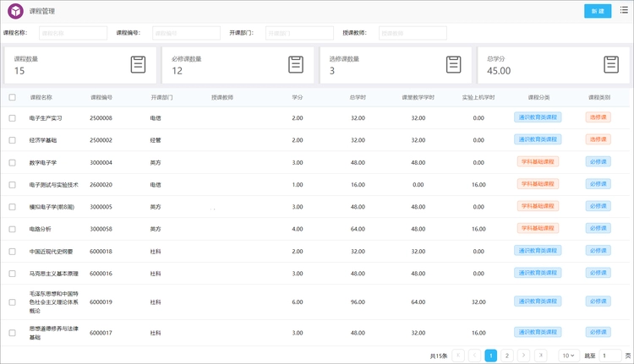Switch to page 2
Image resolution: width=634 pixels, height=364 pixels.
pos(506,356)
